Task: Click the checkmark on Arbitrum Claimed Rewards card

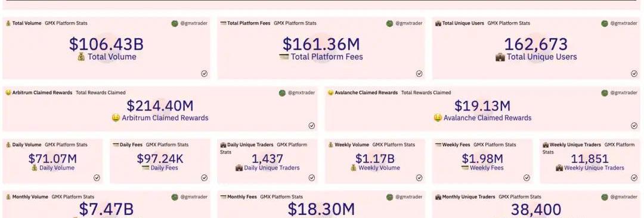Action: (x=312, y=126)
